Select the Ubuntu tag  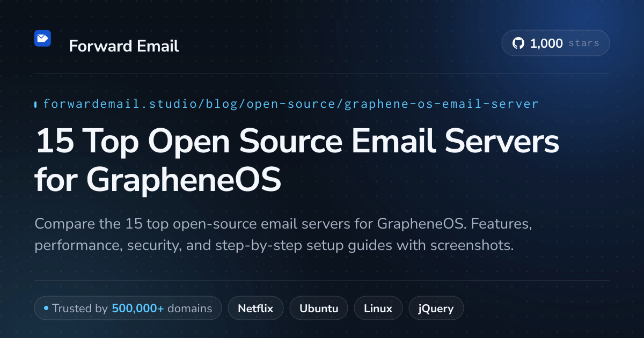(x=319, y=308)
